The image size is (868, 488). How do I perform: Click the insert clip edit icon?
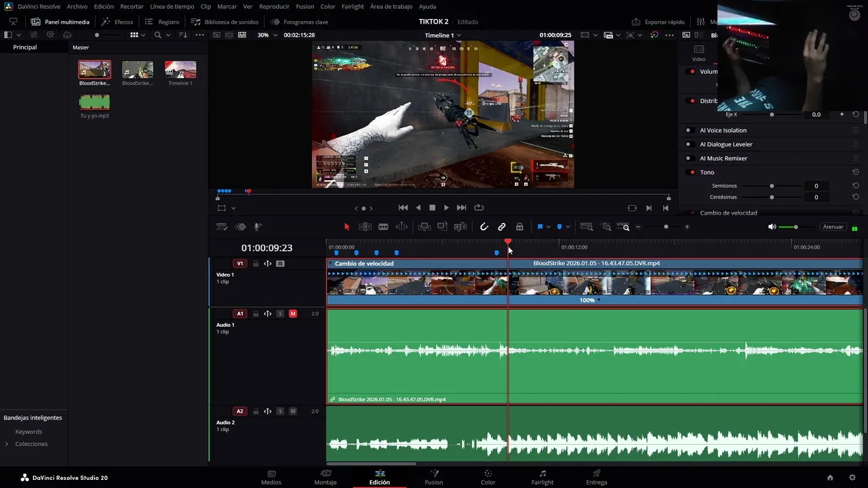tap(425, 227)
